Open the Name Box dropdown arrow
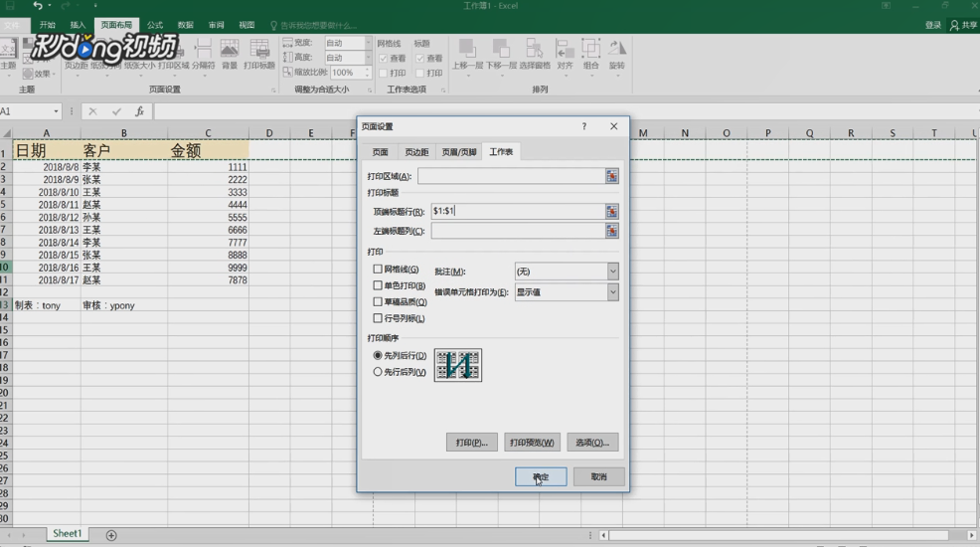The image size is (980, 547). (x=57, y=111)
